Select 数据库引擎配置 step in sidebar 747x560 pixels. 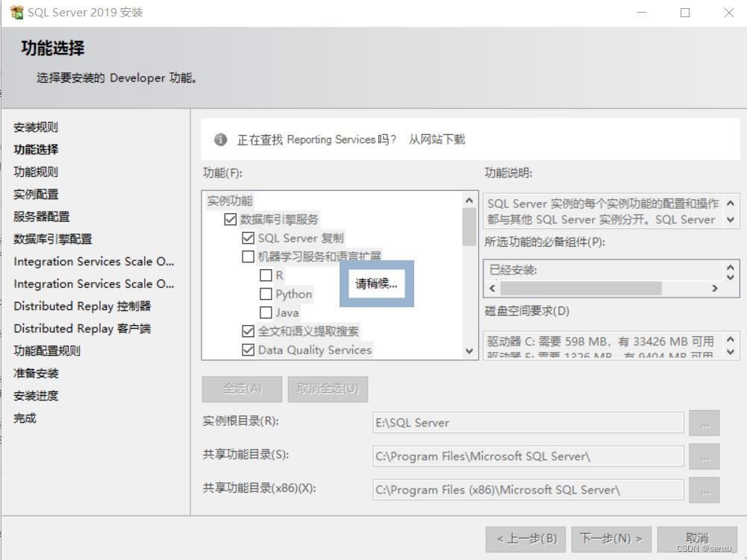click(52, 239)
